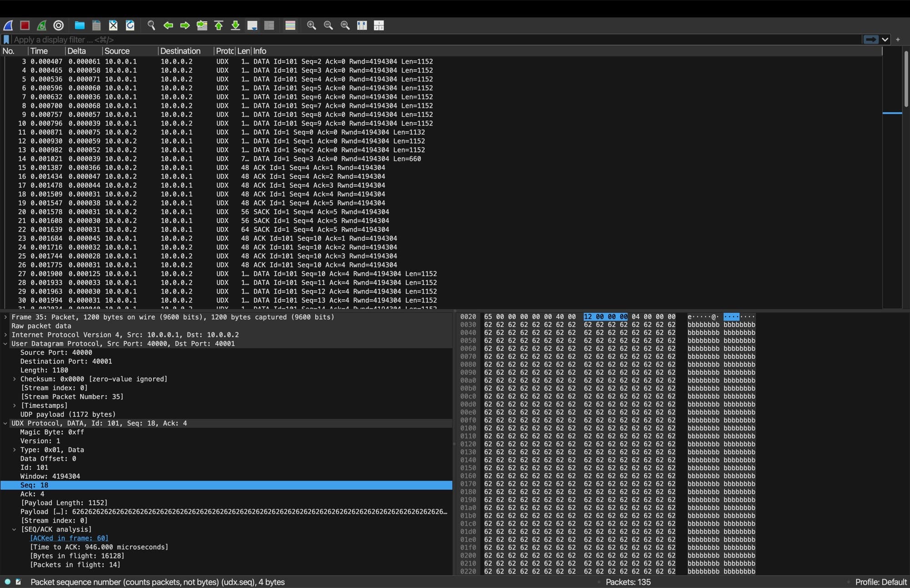Expand the Timestamps subtree
The image size is (910, 588).
pos(14,406)
